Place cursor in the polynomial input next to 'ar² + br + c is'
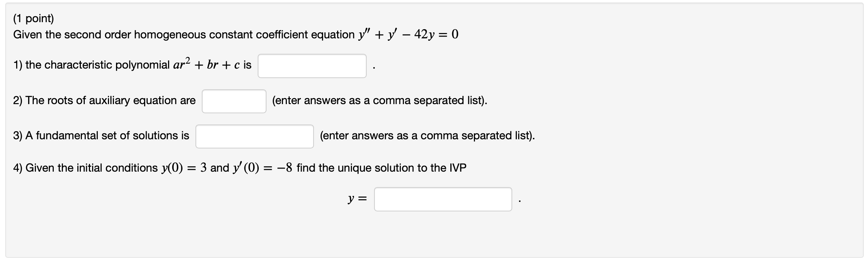Screen dimensions: 868x268 pos(312,65)
